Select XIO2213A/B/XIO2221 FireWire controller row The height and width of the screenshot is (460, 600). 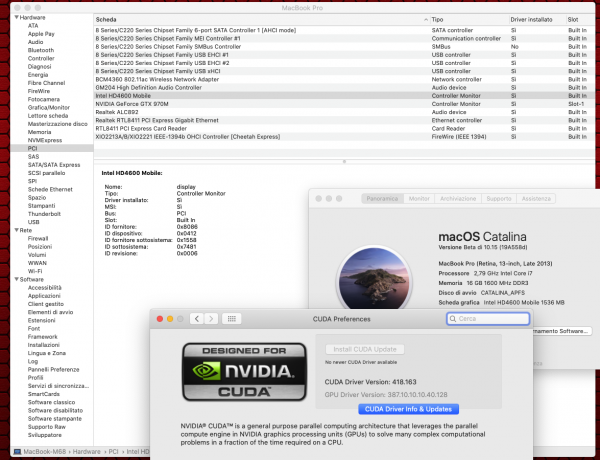(344, 137)
